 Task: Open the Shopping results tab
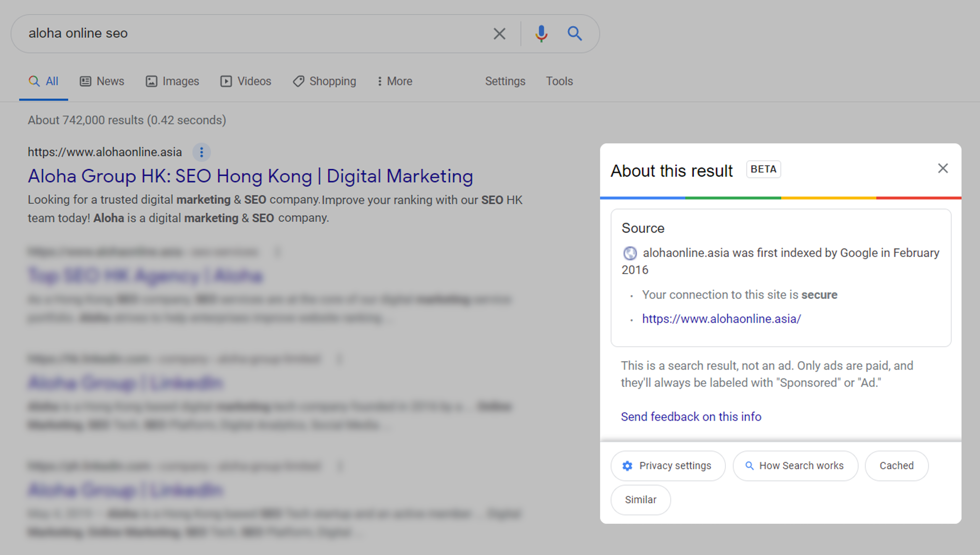coord(324,81)
